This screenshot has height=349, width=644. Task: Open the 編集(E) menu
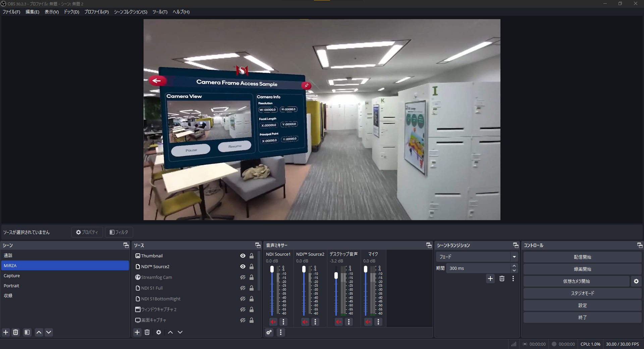pyautogui.click(x=33, y=12)
